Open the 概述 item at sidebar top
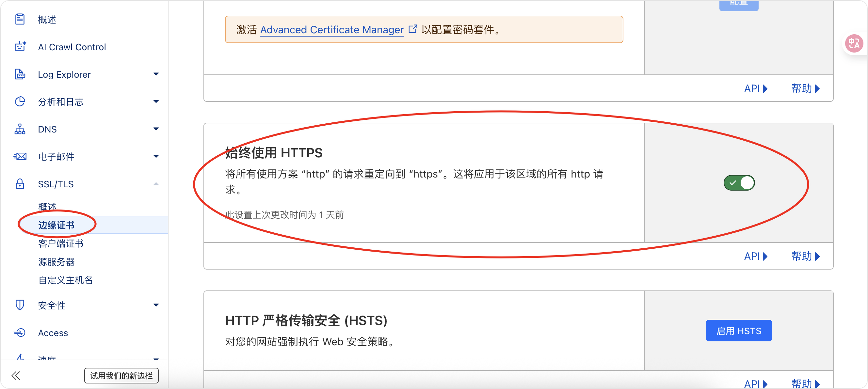868x389 pixels. click(47, 20)
